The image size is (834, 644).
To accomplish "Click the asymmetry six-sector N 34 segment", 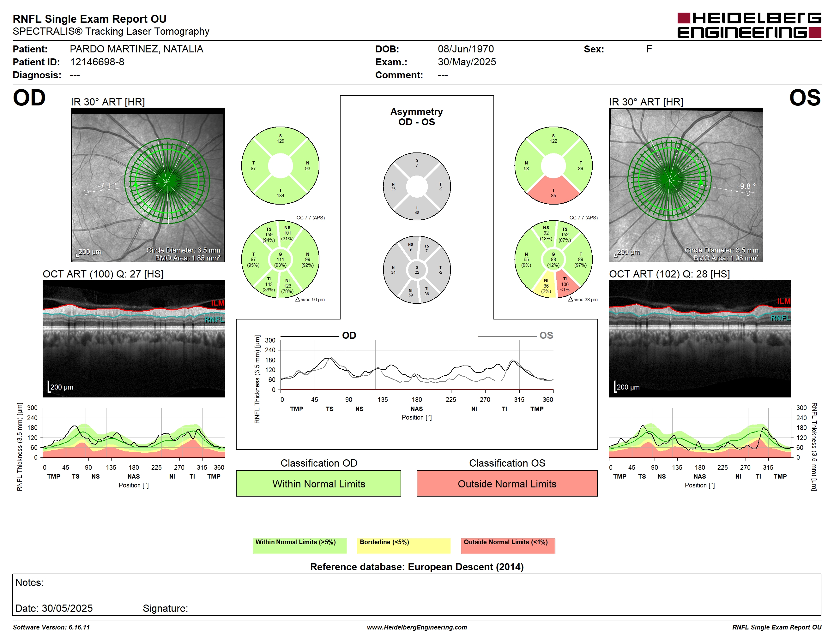I will [x=393, y=270].
